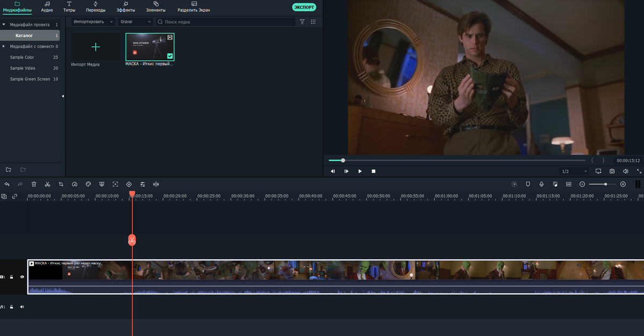Image resolution: width=644 pixels, height=336 pixels.
Task: Open preview volume with the speaker icon
Action: (x=626, y=171)
